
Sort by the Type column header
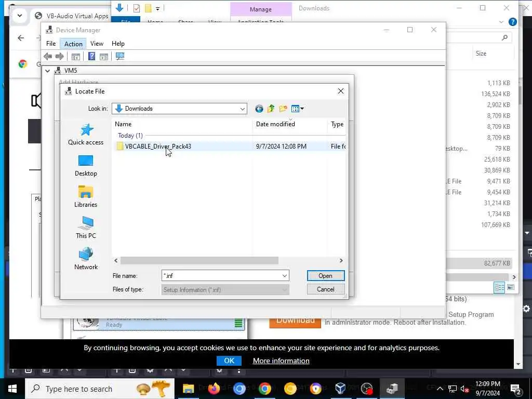(337, 124)
